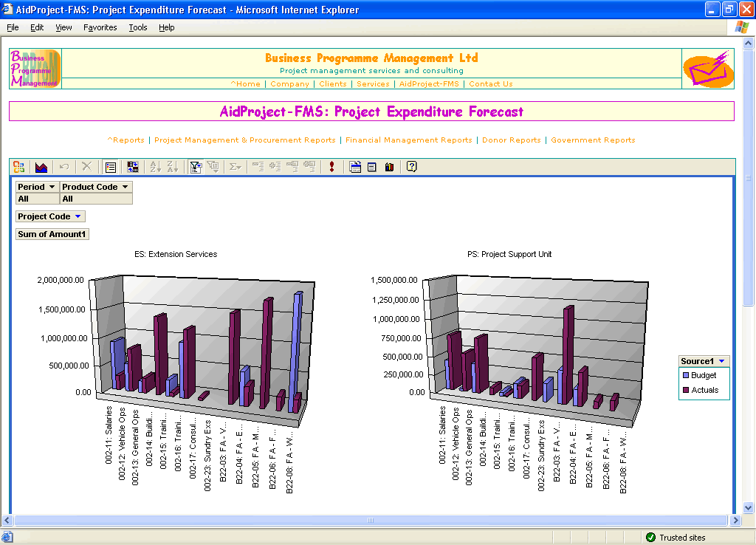
Task: Open the Tools menu
Action: 138,27
